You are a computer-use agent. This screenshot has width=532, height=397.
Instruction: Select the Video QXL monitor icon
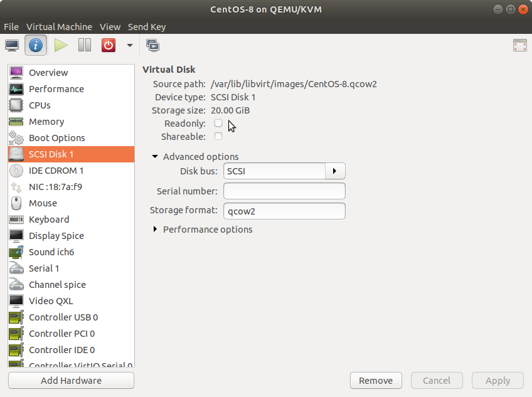(x=16, y=300)
